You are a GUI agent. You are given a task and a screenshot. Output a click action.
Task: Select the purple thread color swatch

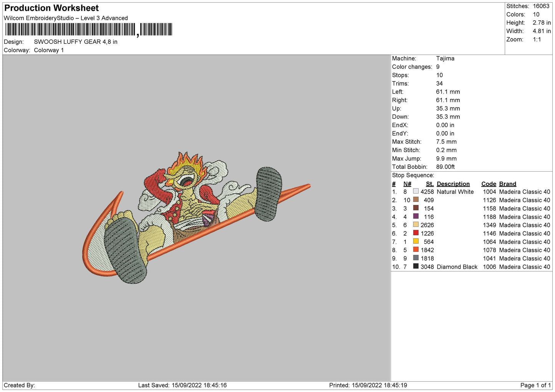pyautogui.click(x=416, y=217)
